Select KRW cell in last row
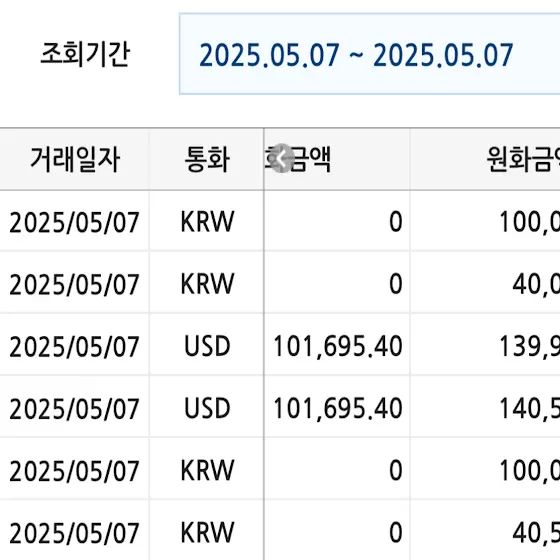 207,532
